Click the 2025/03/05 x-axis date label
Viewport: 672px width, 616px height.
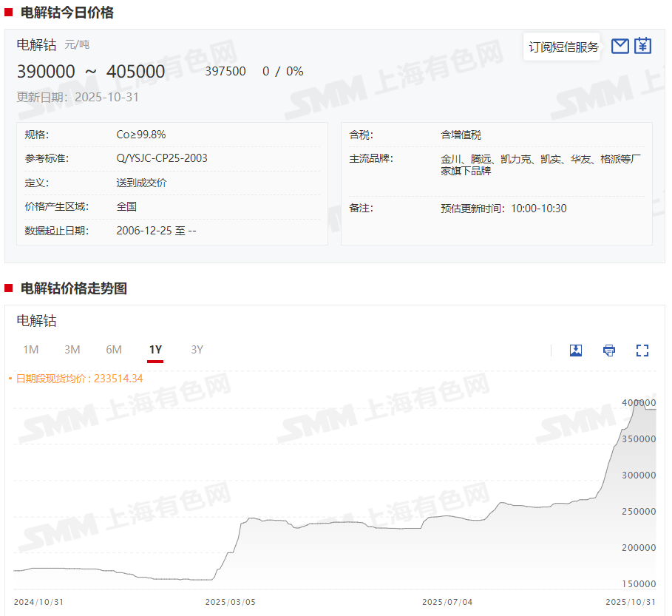[230, 602]
